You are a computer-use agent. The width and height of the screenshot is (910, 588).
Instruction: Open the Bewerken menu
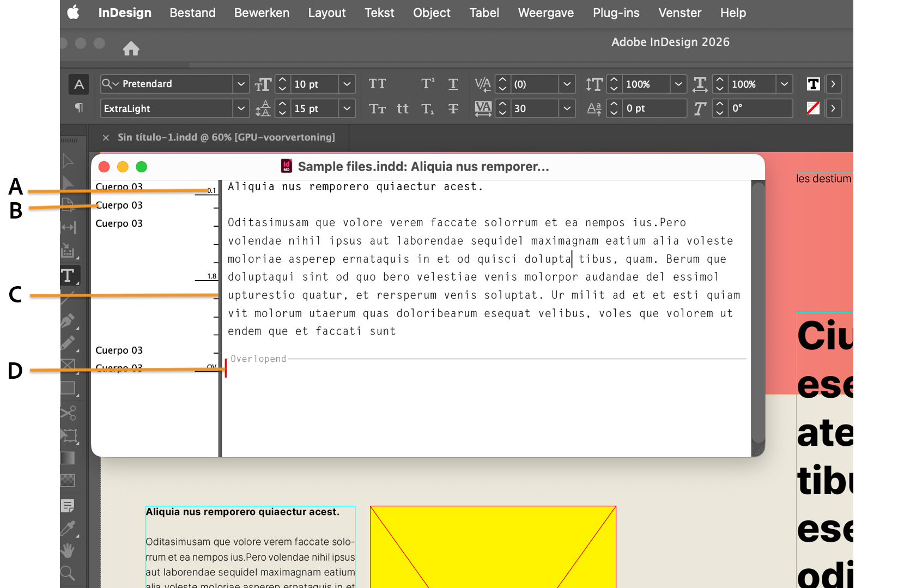(x=262, y=13)
